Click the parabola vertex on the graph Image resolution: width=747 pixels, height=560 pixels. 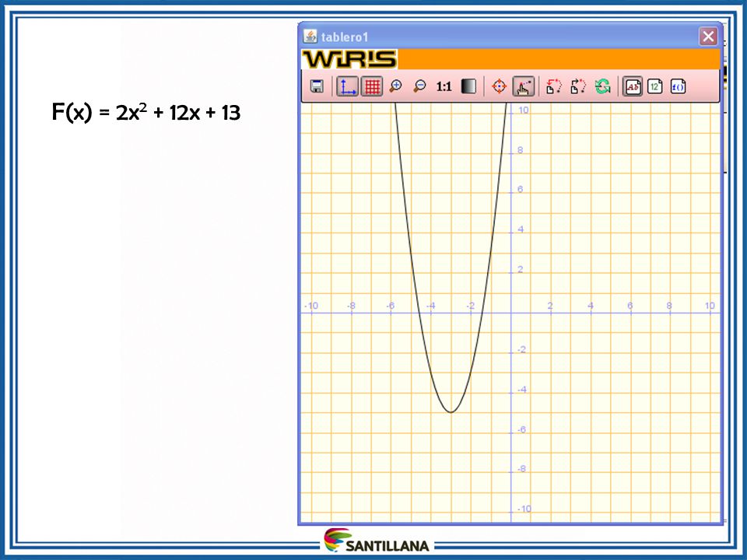click(451, 412)
